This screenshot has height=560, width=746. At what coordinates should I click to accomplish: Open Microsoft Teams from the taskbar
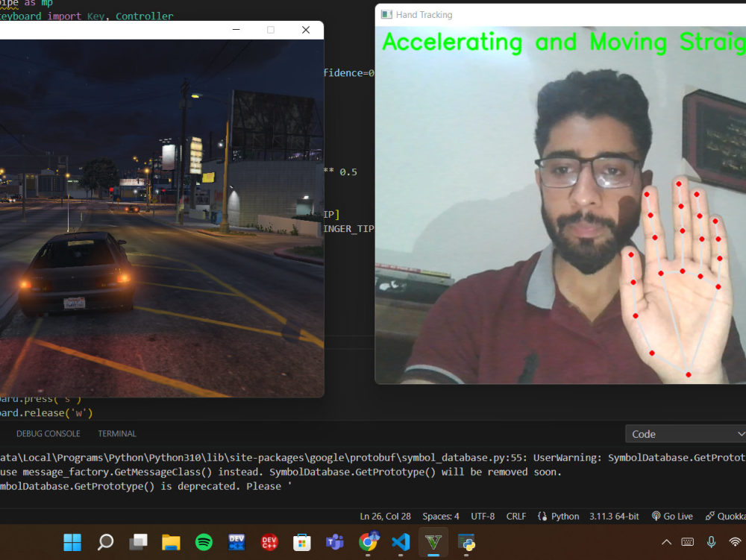click(334, 542)
